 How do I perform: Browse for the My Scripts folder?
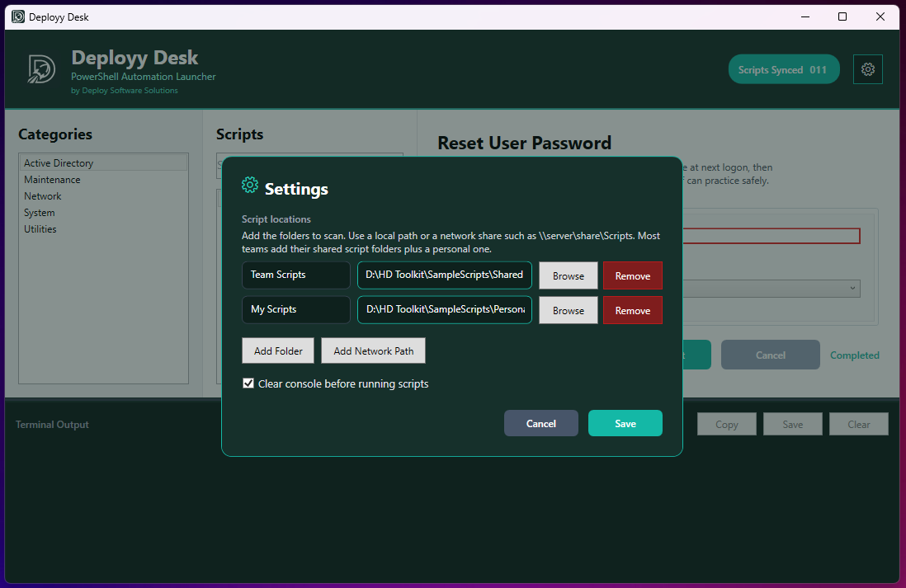[x=568, y=310]
